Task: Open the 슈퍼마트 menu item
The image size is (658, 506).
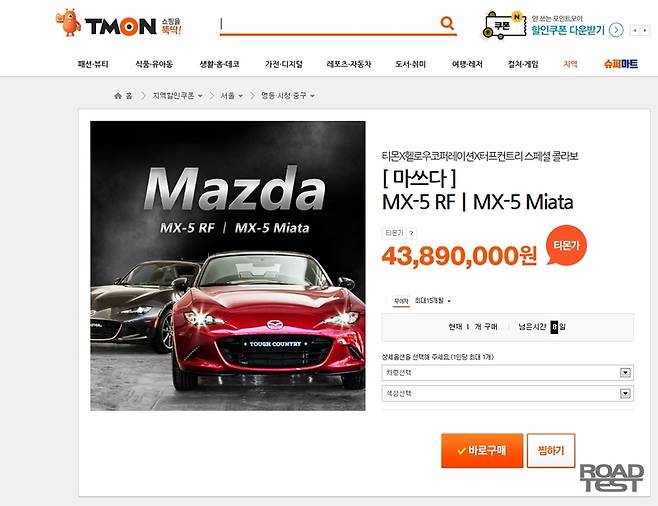Action: [x=621, y=64]
